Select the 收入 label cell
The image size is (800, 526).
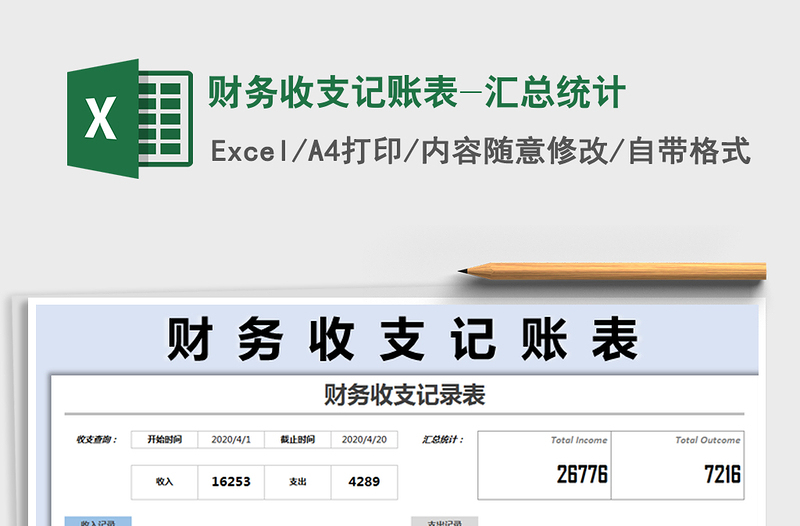click(164, 482)
